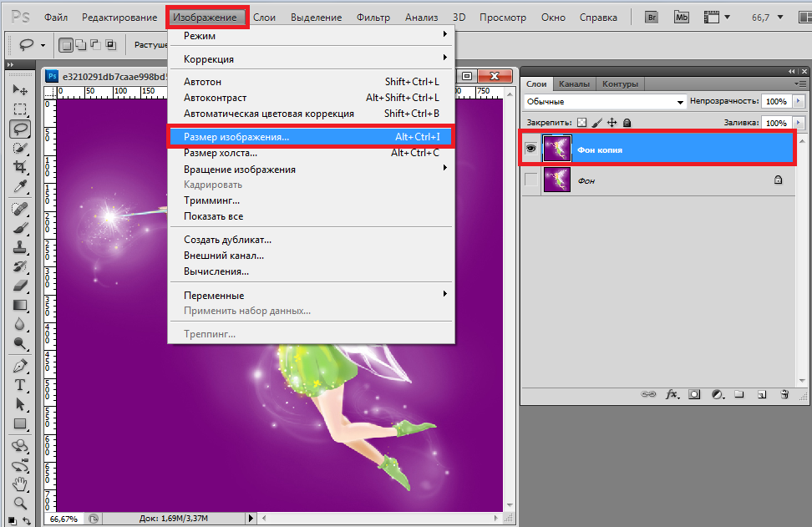The width and height of the screenshot is (812, 527).
Task: Expand the toolbox to two columns
Action: 10,64
